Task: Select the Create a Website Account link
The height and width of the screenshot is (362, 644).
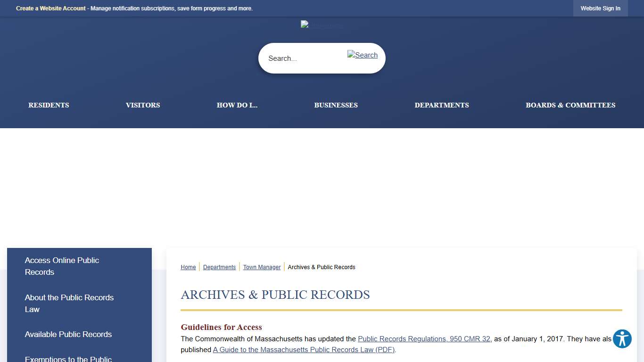Action: click(50, 8)
